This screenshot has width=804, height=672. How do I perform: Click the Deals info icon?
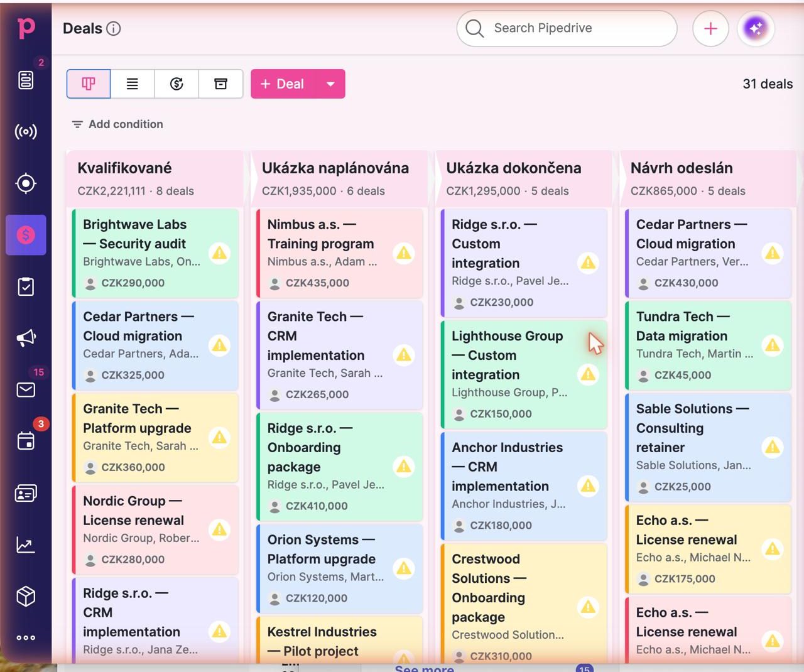pos(114,28)
